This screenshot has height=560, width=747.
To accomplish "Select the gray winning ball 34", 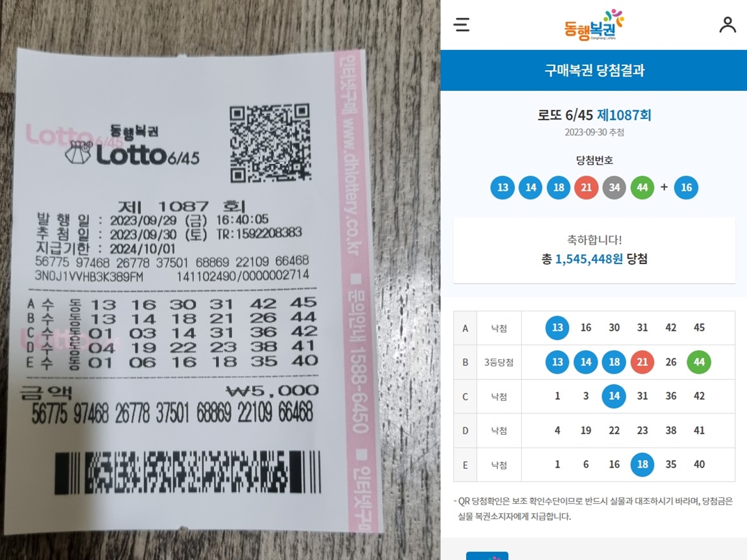I will point(614,187).
